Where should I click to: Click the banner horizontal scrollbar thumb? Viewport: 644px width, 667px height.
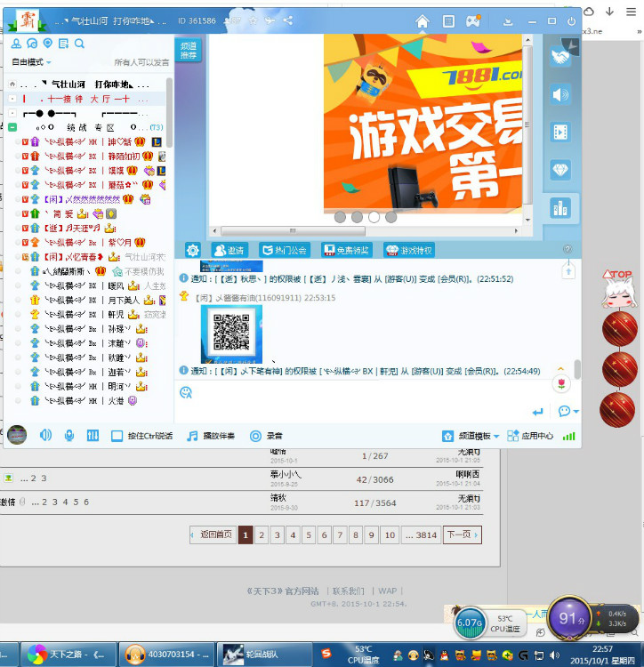[x=293, y=231]
